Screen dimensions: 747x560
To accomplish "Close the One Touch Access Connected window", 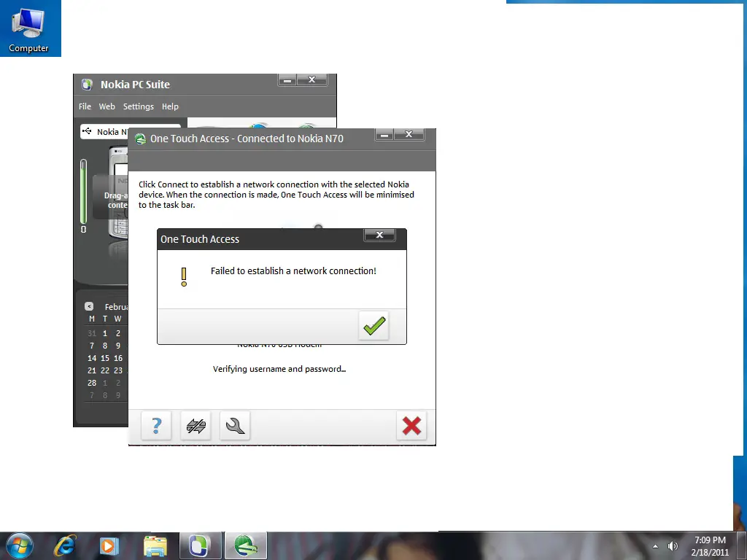I will (409, 135).
